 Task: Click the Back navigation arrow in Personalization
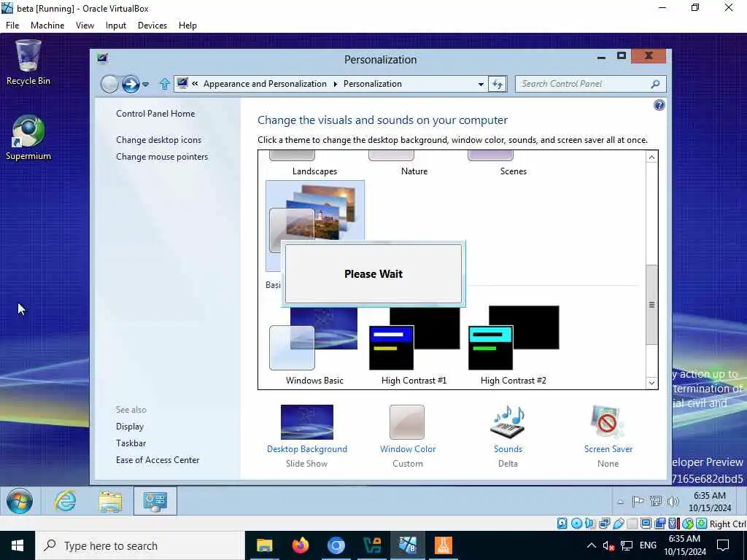(109, 85)
